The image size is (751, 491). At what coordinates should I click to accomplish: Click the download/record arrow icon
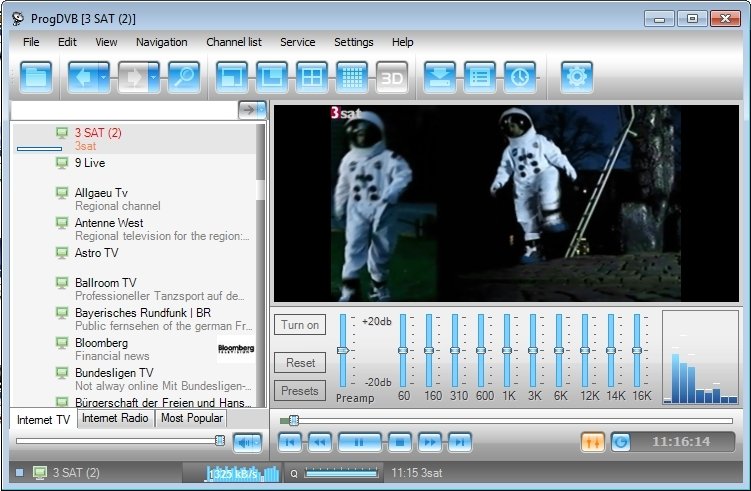click(440, 77)
